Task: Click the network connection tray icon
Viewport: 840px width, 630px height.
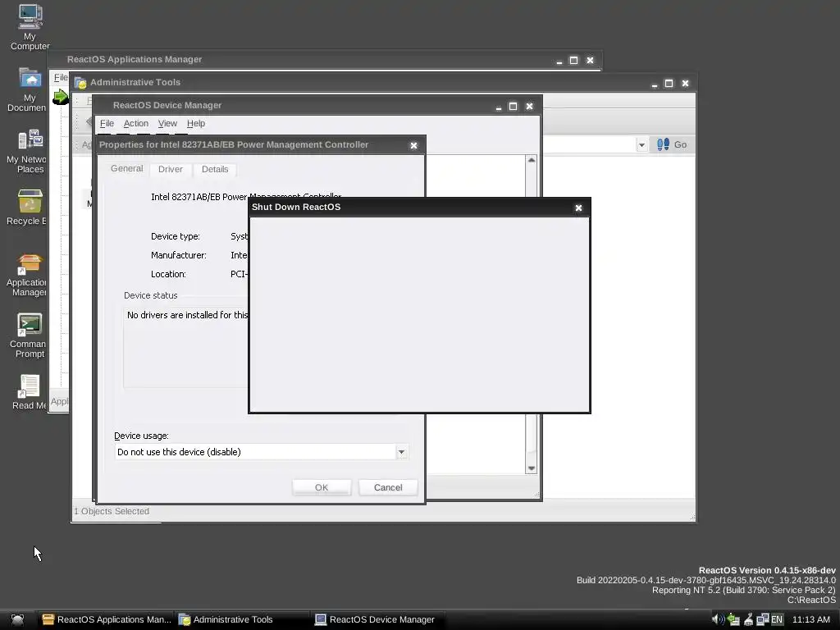Action: tap(762, 620)
